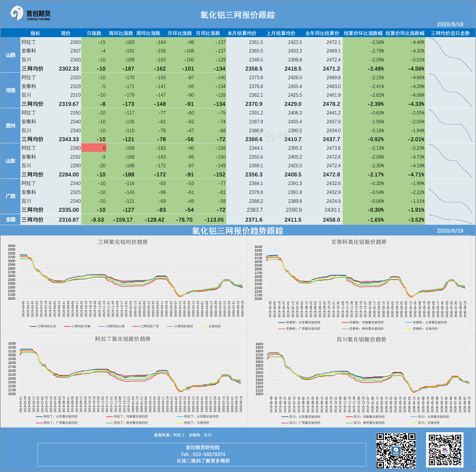Click the 日涨跌 column header

point(94,33)
